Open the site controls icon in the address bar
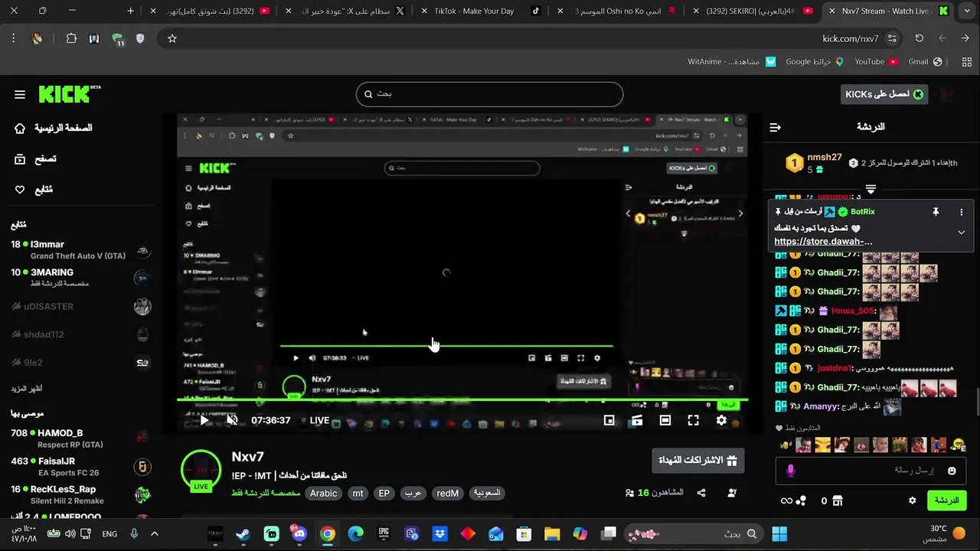The height and width of the screenshot is (551, 980). 892,38
